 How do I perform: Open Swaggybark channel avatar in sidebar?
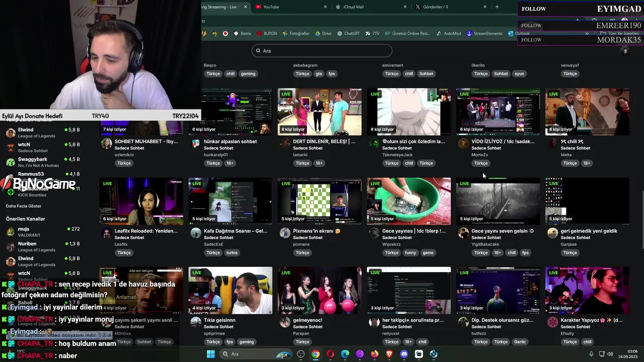point(10,162)
